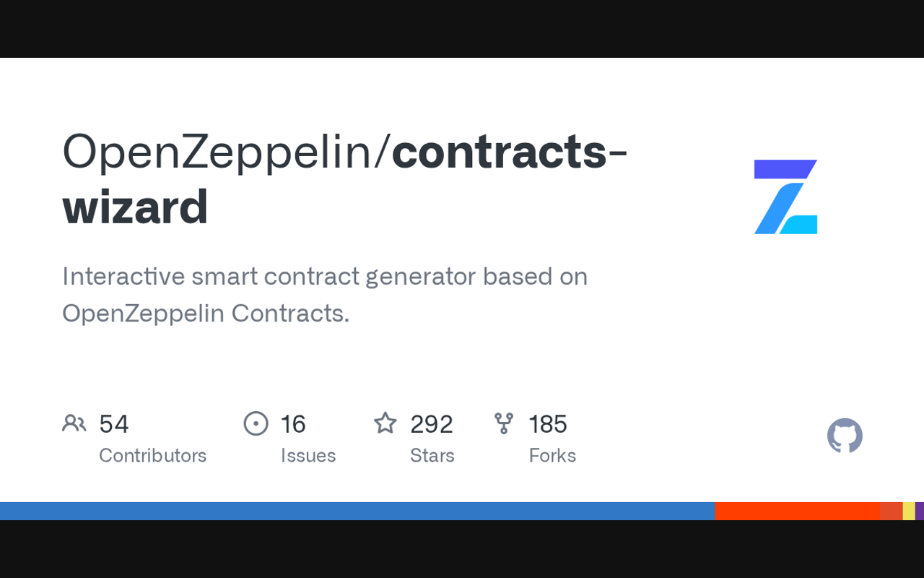Click the "Contributors" label

(152, 455)
